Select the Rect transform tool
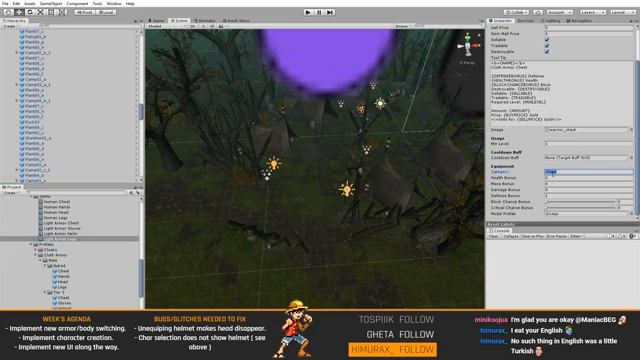The width and height of the screenshot is (640, 360). (x=51, y=12)
